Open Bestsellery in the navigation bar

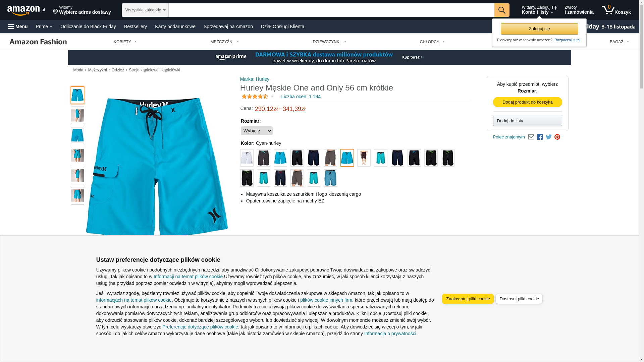click(x=136, y=26)
